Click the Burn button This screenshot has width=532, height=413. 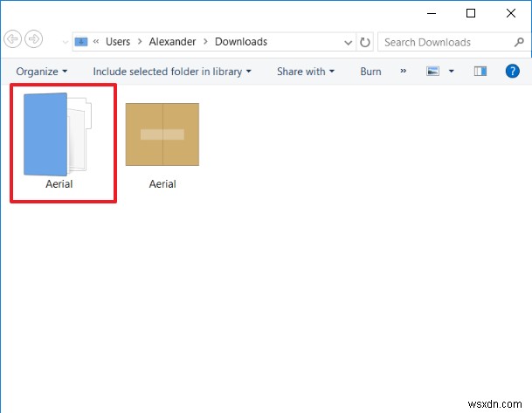(x=370, y=72)
